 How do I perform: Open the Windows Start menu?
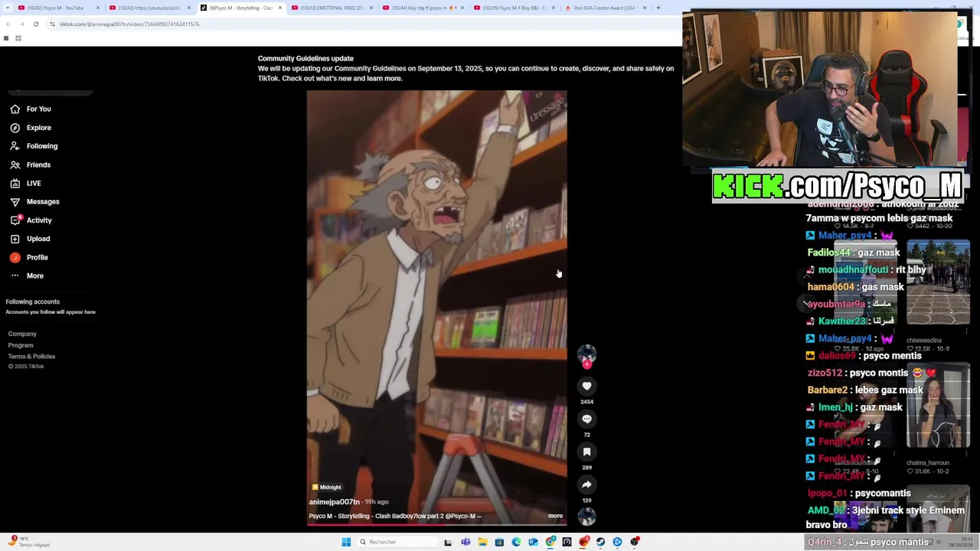(346, 542)
